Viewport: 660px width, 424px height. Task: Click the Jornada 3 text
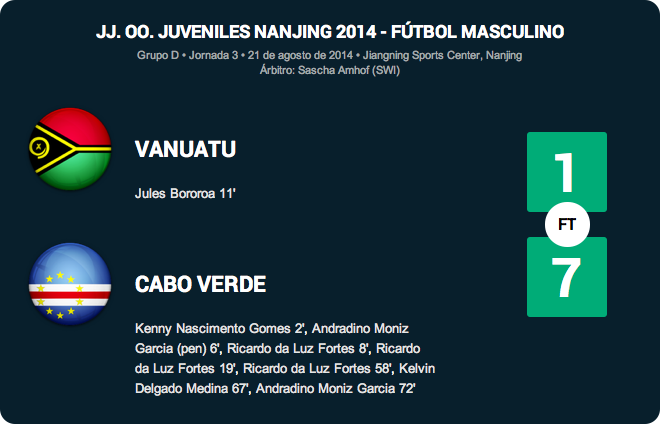coord(213,55)
